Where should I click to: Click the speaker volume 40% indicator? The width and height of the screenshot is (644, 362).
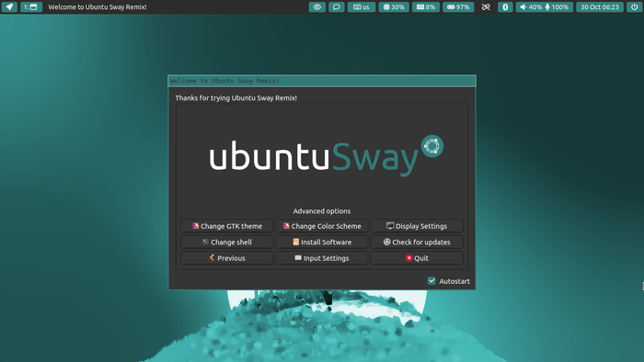[x=531, y=7]
